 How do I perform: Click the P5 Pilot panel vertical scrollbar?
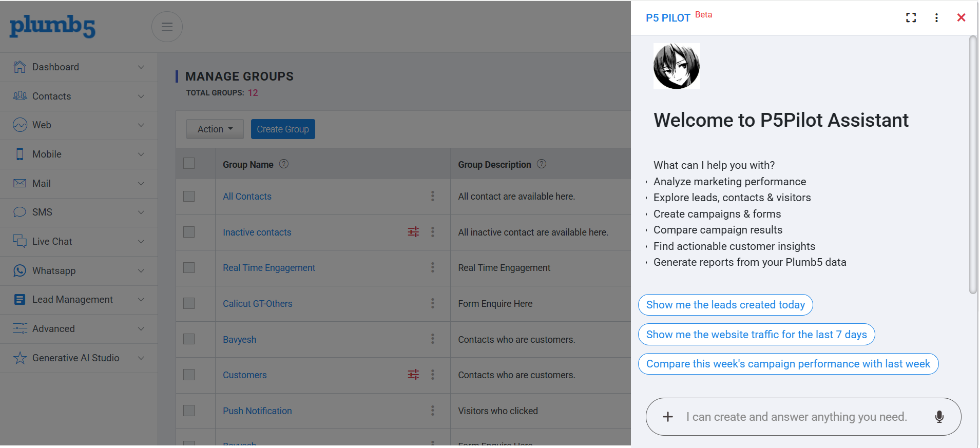coord(973,164)
